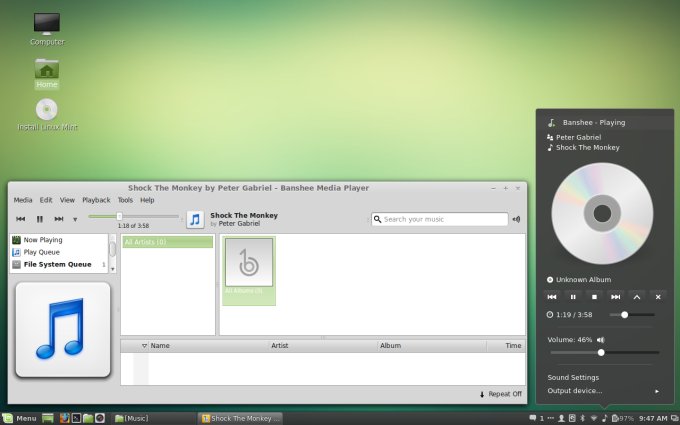This screenshot has height=425, width=680.
Task: Click the window list icon at panel end
Action: (x=674, y=418)
